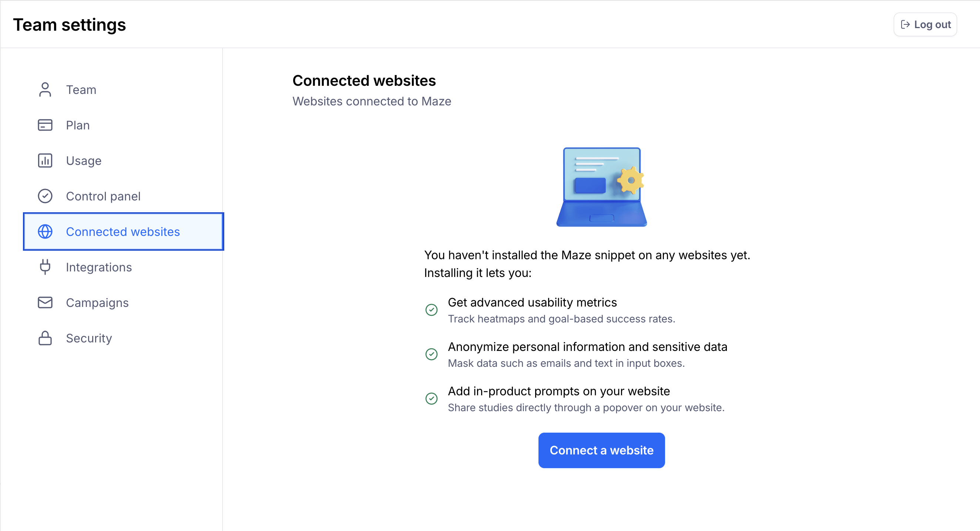Click the Connected websites globe icon
This screenshot has height=531, width=980.
coord(45,231)
